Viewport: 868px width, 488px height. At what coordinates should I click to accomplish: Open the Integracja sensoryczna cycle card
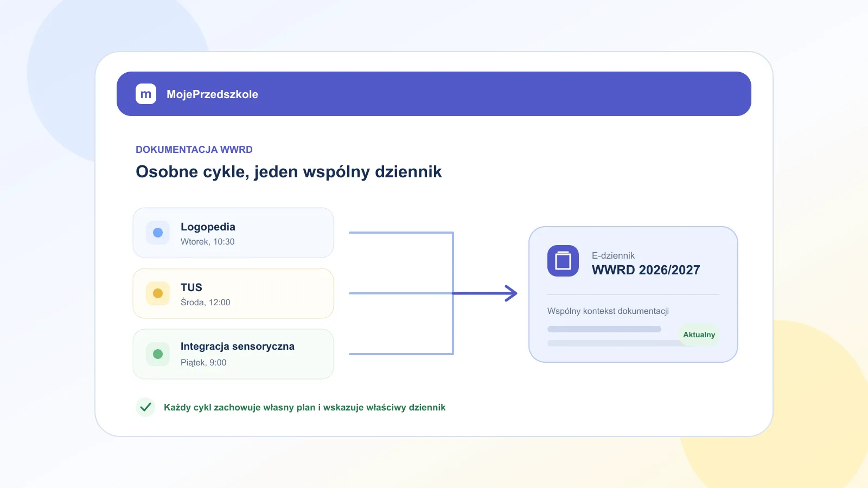[x=233, y=354]
